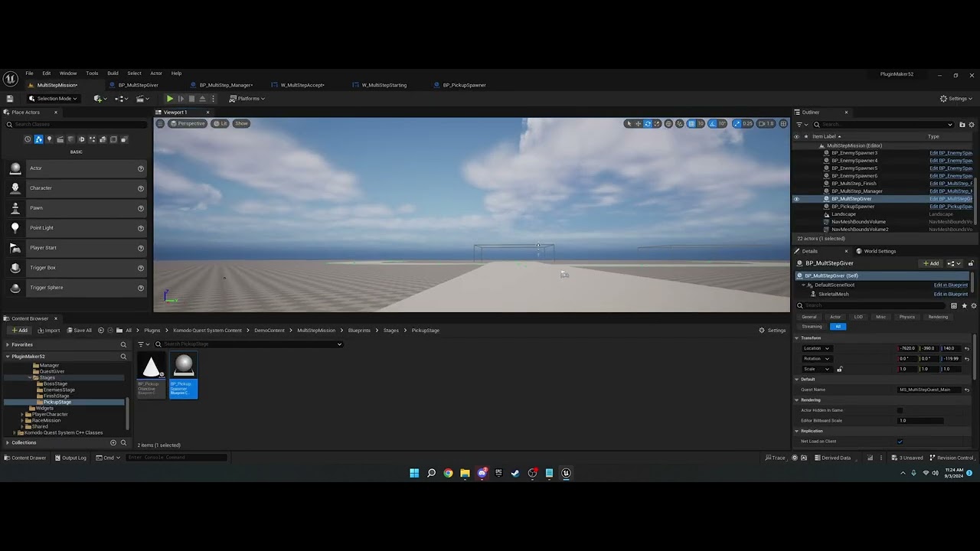Toggle visibility eye of BP_MultStepGiver row
This screenshot has height=551, width=980.
tap(796, 199)
